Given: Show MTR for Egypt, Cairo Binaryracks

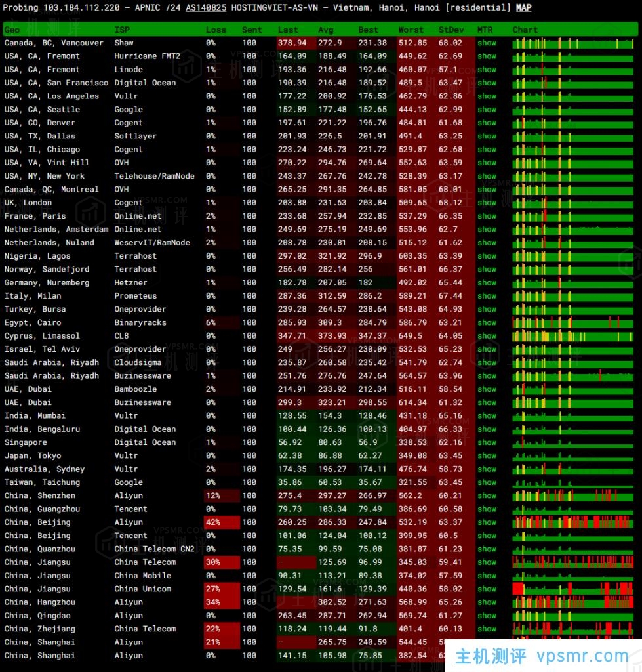Looking at the screenshot, I should click(487, 322).
